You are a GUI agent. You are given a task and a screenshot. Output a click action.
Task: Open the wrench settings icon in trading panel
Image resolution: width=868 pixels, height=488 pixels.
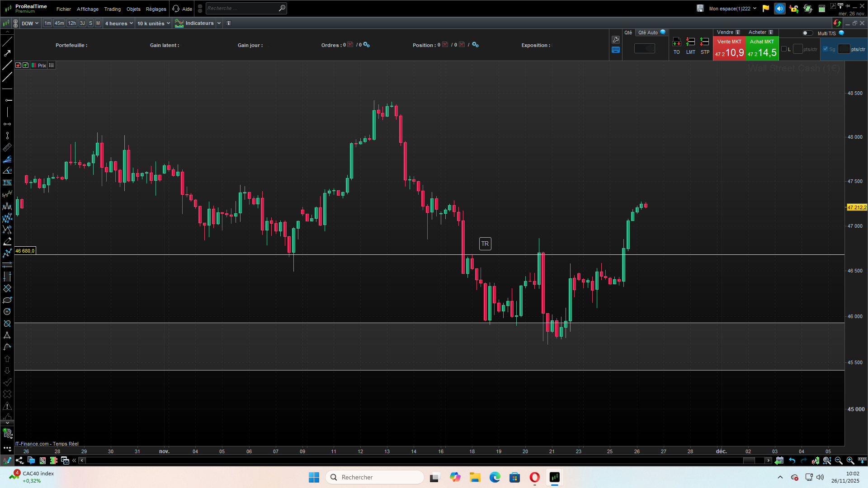[615, 40]
